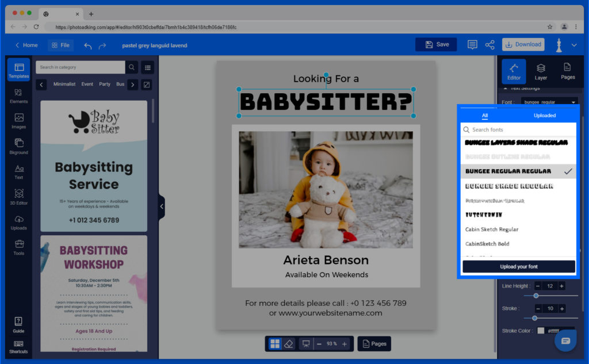589x364 pixels.
Task: Zoom in with the plus icon
Action: click(x=345, y=344)
